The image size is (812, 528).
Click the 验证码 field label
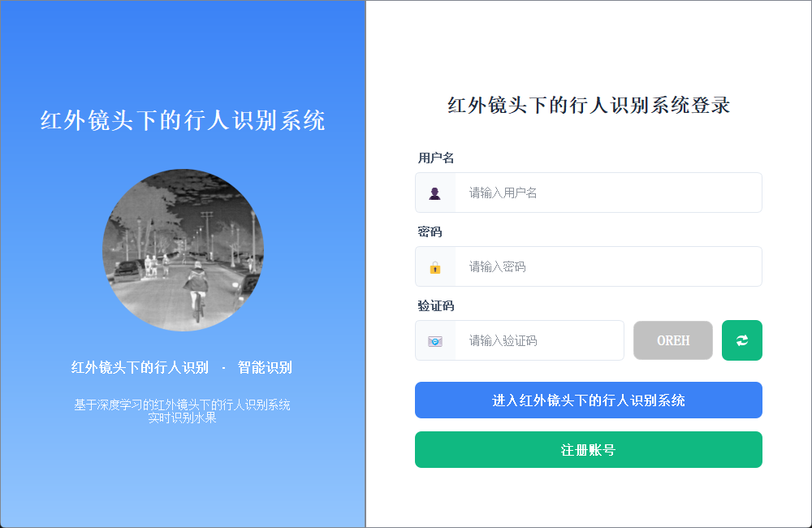pyautogui.click(x=436, y=306)
